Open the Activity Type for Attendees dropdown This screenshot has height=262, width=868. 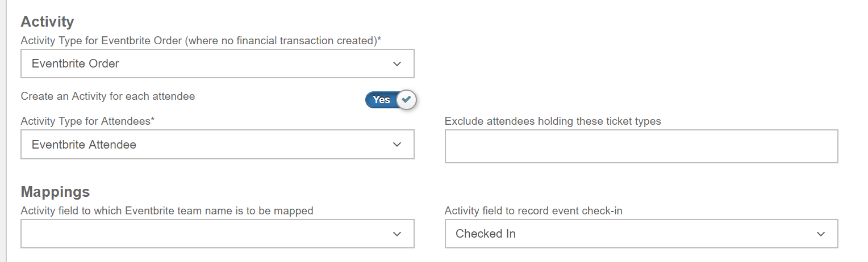pos(217,145)
